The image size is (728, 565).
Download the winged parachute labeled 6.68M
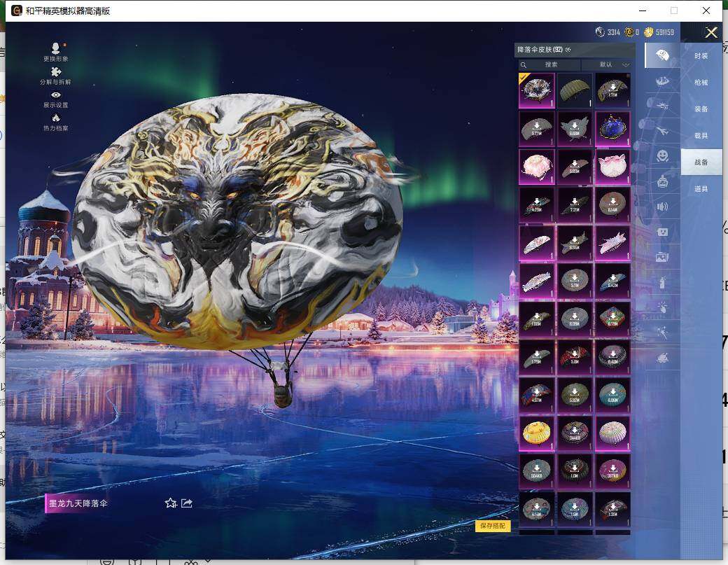pyautogui.click(x=575, y=129)
